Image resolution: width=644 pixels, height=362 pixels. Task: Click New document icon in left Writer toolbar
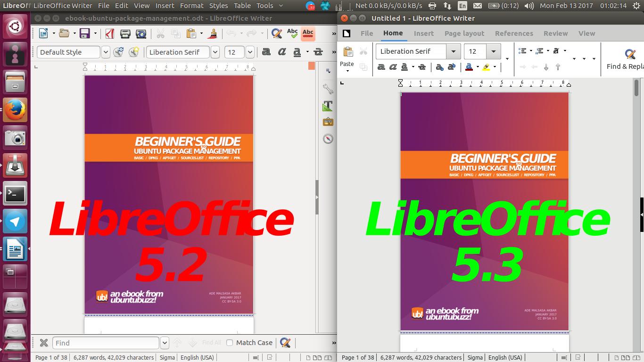[x=43, y=33]
